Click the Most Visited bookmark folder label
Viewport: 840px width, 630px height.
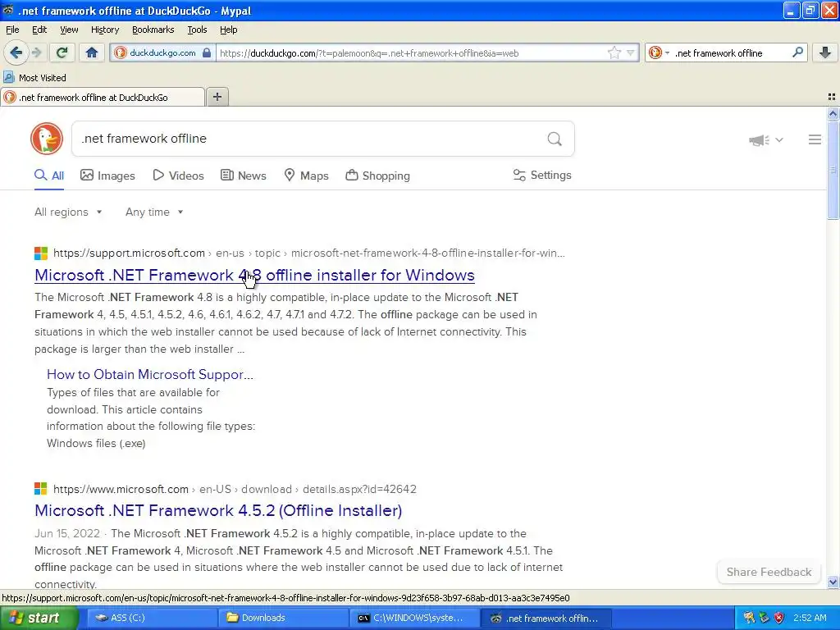(43, 78)
